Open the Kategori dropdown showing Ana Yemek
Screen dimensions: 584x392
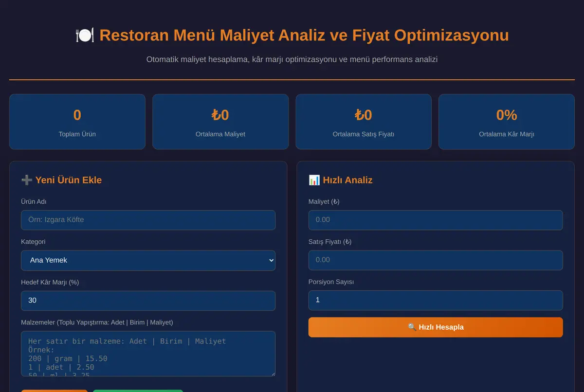(x=148, y=260)
